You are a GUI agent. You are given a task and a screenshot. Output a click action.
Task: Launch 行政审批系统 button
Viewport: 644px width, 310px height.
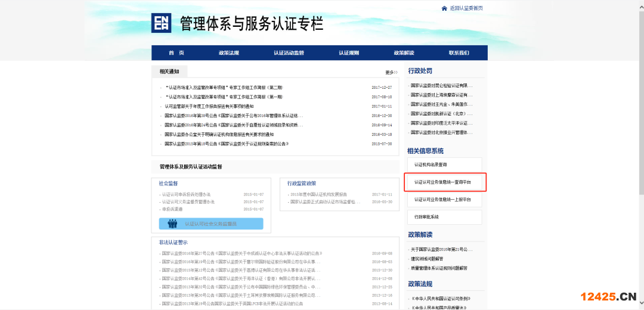coord(443,216)
